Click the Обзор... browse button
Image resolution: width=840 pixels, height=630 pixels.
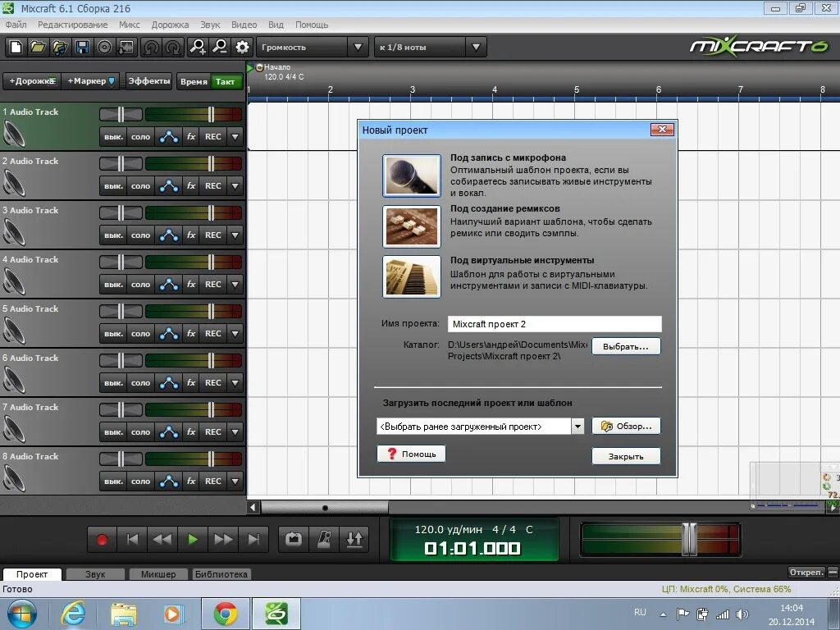[x=626, y=427]
